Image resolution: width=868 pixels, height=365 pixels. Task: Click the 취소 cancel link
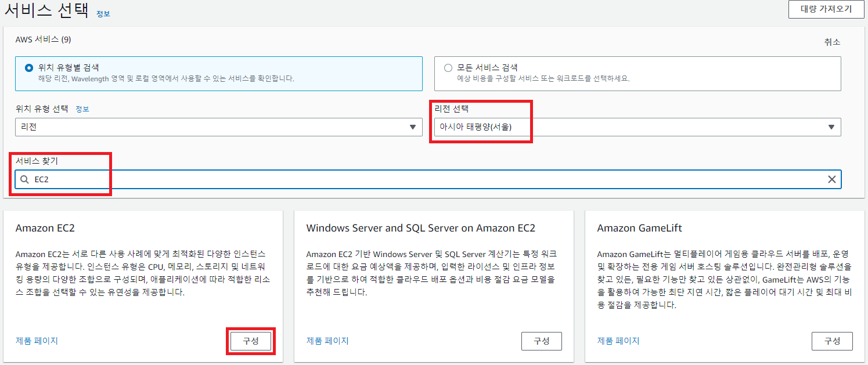coord(832,42)
